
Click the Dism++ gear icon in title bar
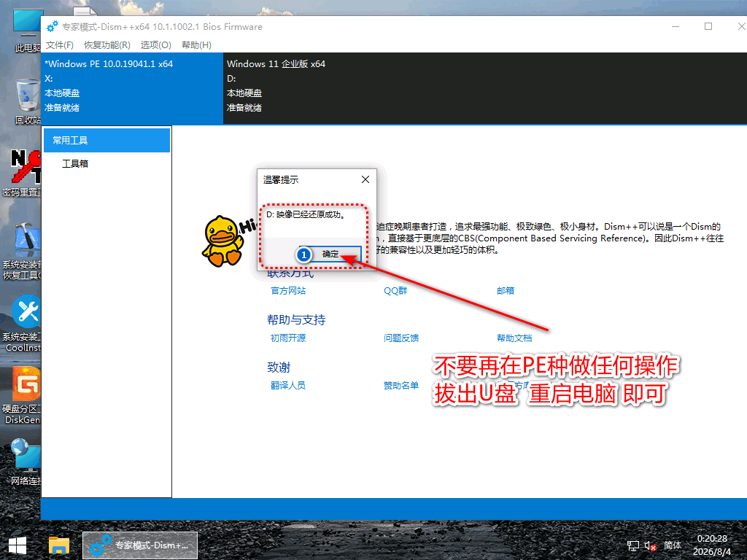click(x=53, y=27)
